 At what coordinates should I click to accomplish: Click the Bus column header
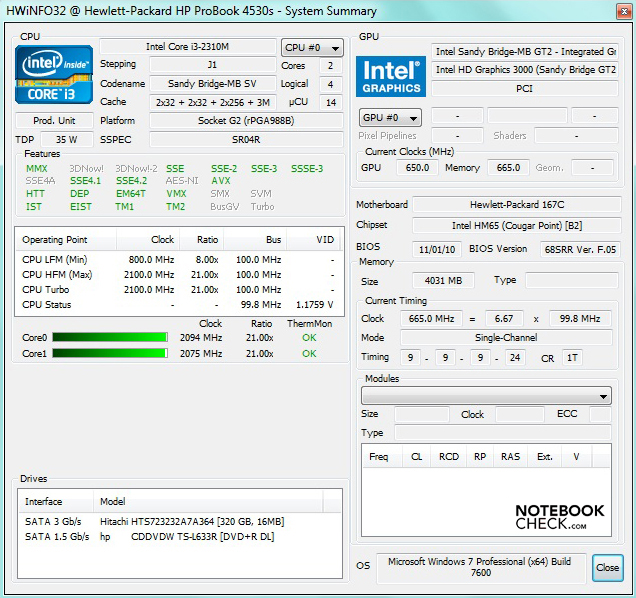(x=255, y=239)
